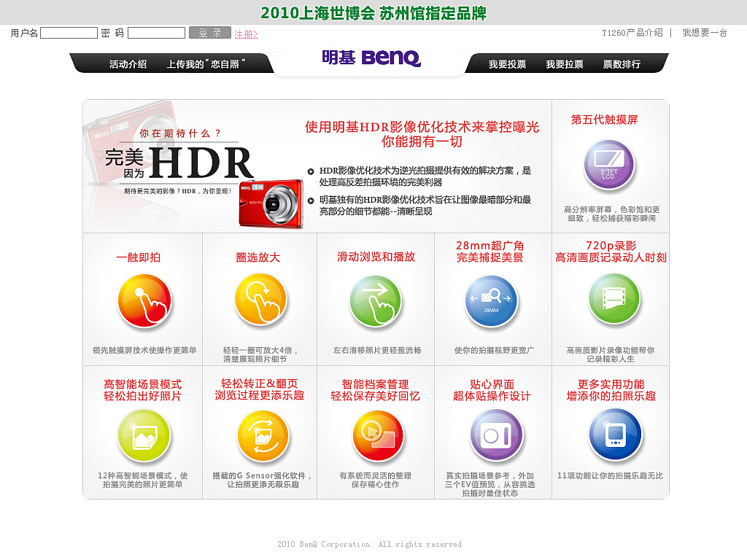Click the green 720p录影 film icon
This screenshot has width=747, height=560.
click(x=614, y=298)
